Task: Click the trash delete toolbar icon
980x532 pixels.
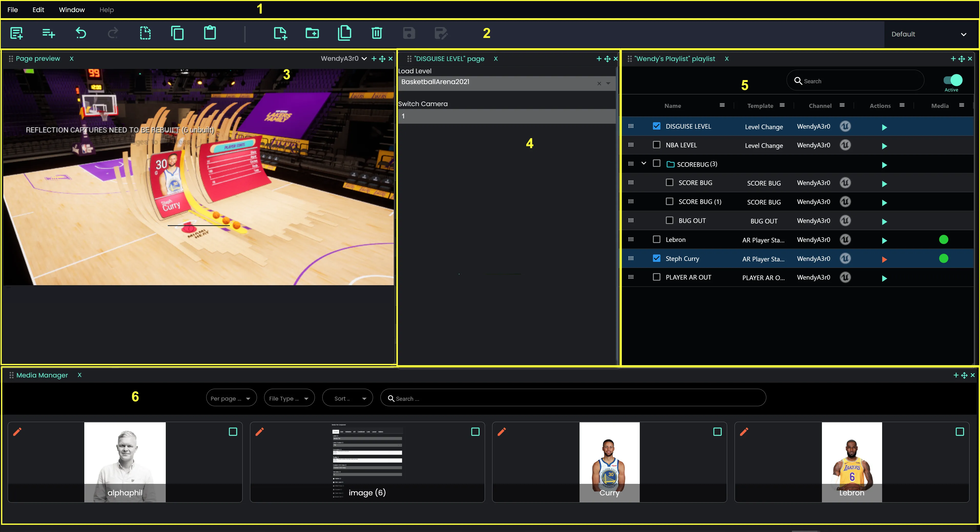Action: tap(376, 33)
